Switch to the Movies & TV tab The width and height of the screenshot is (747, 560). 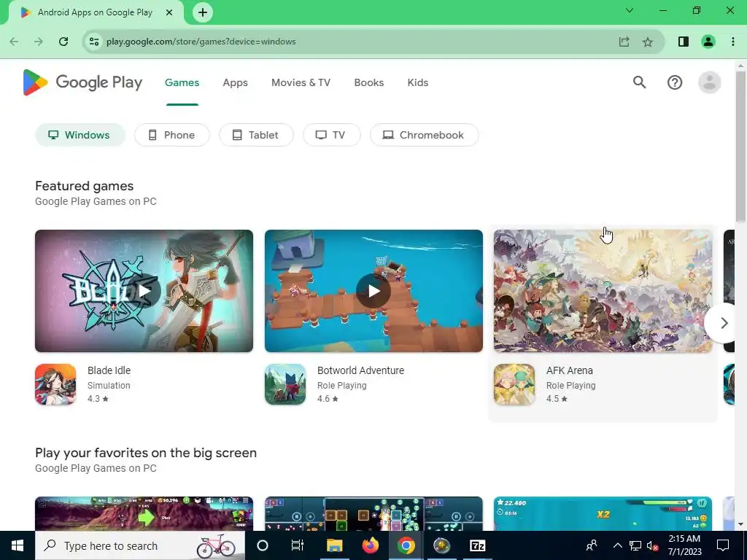coord(301,82)
